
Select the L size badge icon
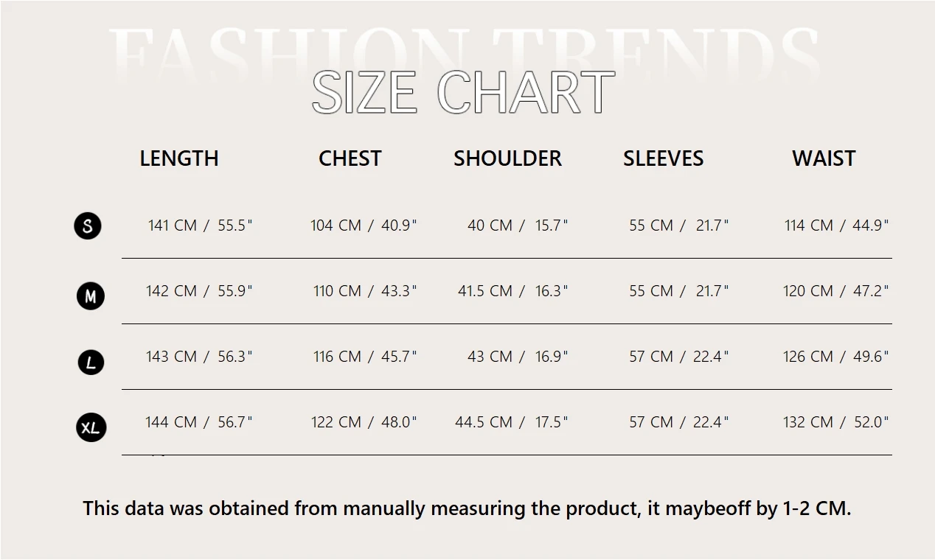pyautogui.click(x=91, y=362)
